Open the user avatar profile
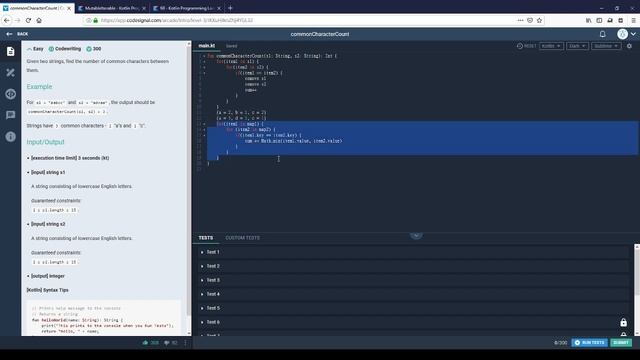The image size is (640, 360). click(x=622, y=34)
